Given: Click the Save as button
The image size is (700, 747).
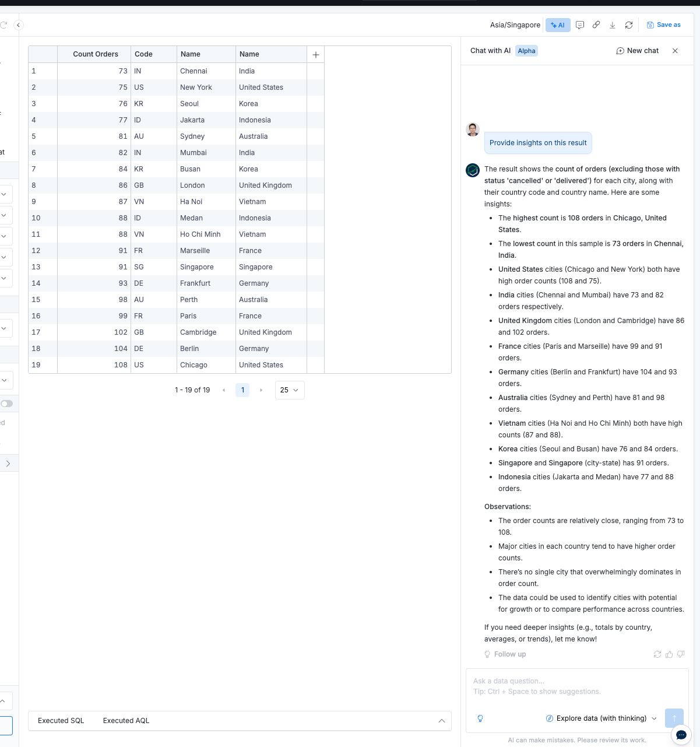Looking at the screenshot, I should tap(664, 25).
